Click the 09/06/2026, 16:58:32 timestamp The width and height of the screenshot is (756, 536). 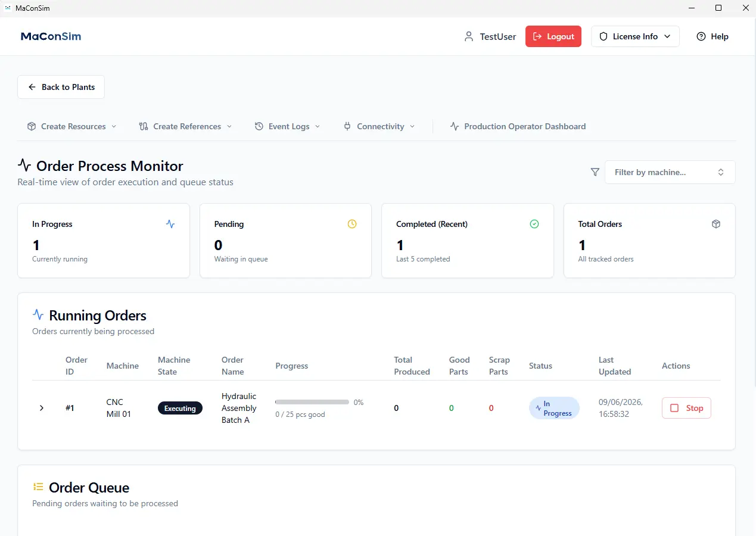click(x=621, y=408)
